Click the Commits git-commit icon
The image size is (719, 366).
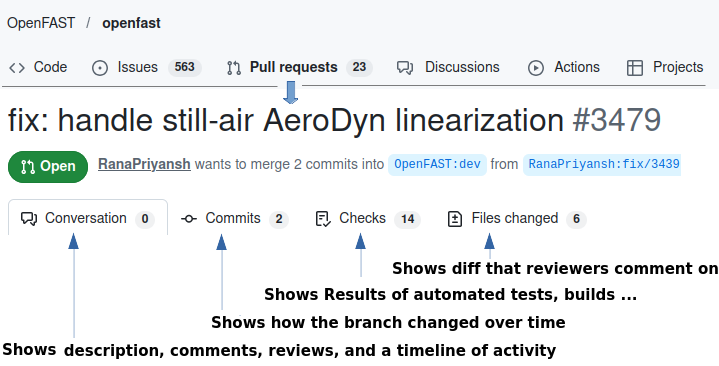188,219
